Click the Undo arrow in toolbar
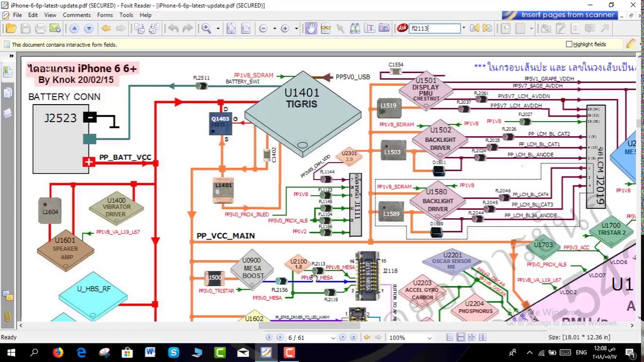644x362 pixels. coord(173,29)
